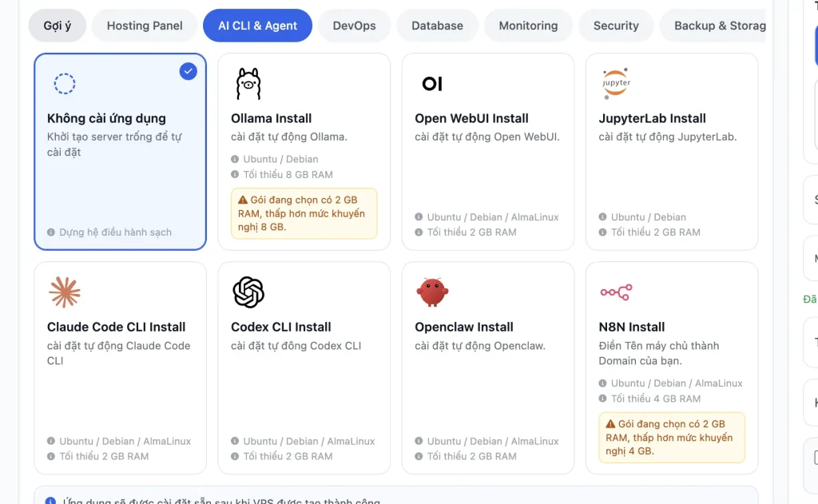
Task: Click info icon beside Tối thiểu 4 GB RAM
Action: tap(602, 399)
